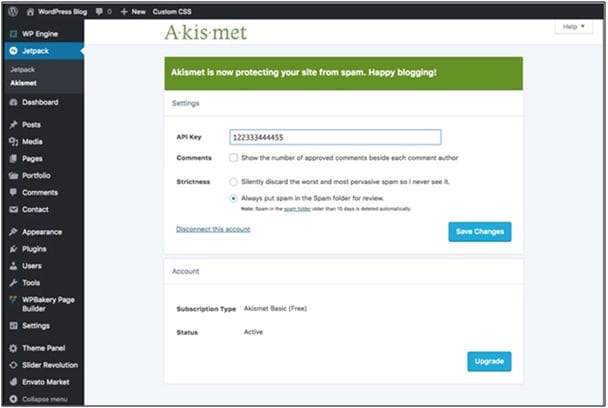Select Silently discard worst spam option
Viewport: 608px width, 408px height.
coord(233,182)
